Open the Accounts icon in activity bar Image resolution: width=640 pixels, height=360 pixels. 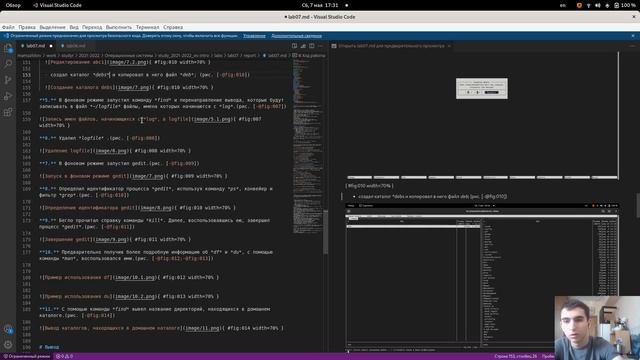(x=8, y=329)
